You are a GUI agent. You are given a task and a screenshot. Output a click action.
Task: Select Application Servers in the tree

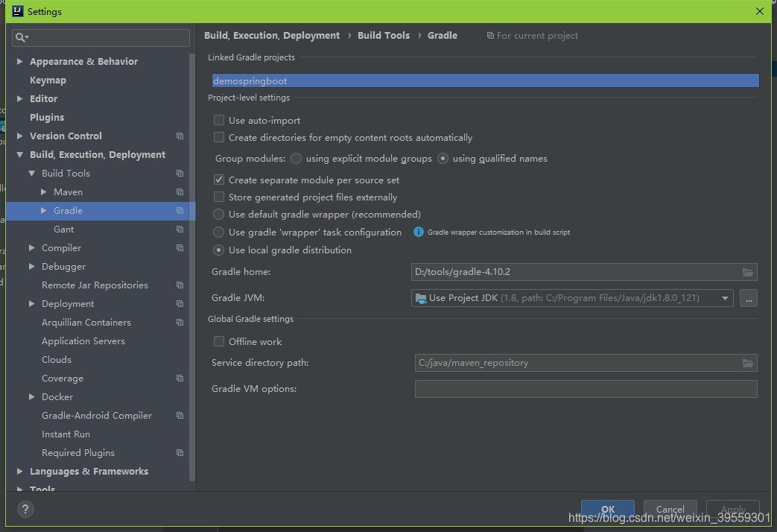[83, 341]
